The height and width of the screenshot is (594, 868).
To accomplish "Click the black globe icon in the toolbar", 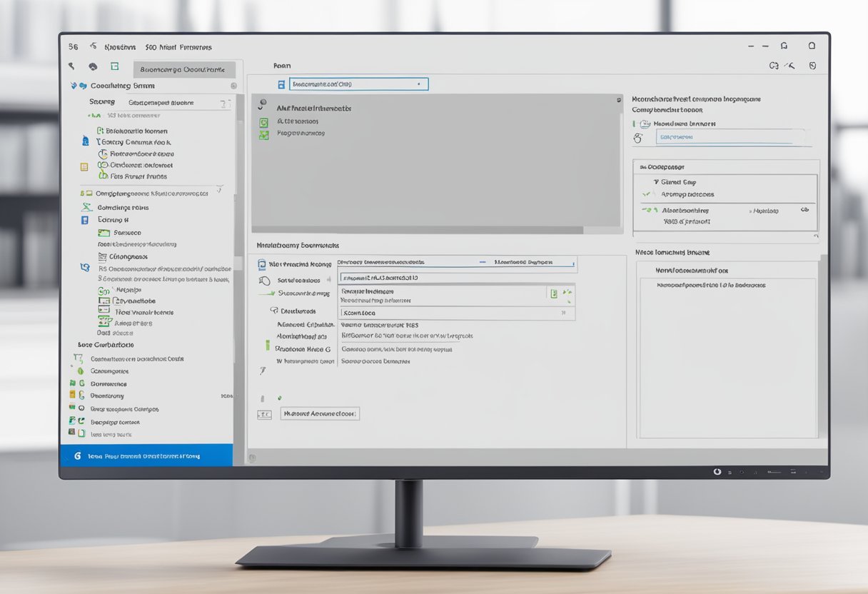I will pos(93,66).
